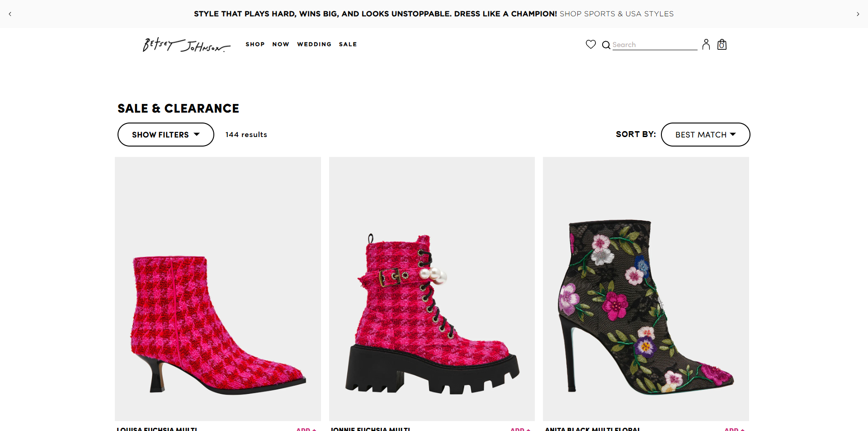Image resolution: width=868 pixels, height=431 pixels.
Task: Click the heart icon in the header
Action: [x=590, y=44]
